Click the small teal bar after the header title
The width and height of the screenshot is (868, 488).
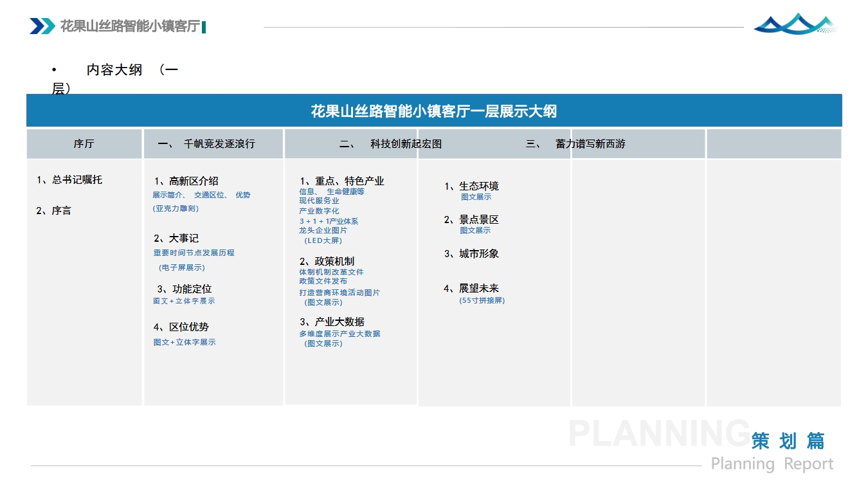click(204, 27)
